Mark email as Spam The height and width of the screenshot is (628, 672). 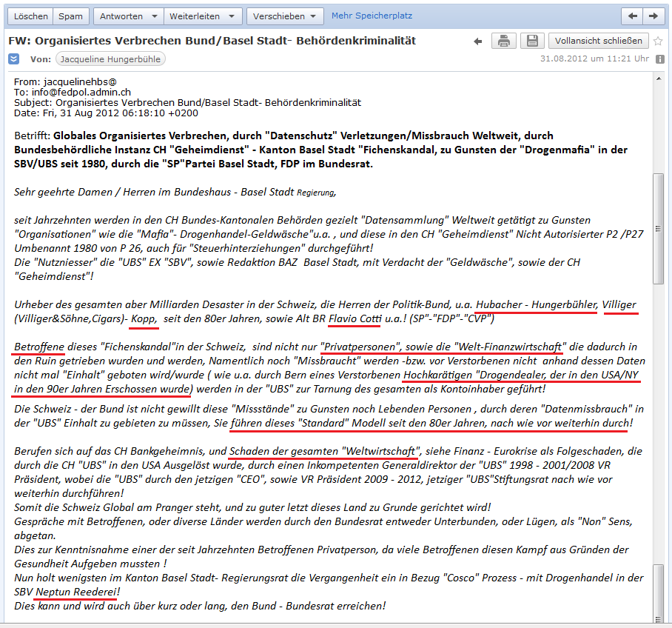coord(71,16)
